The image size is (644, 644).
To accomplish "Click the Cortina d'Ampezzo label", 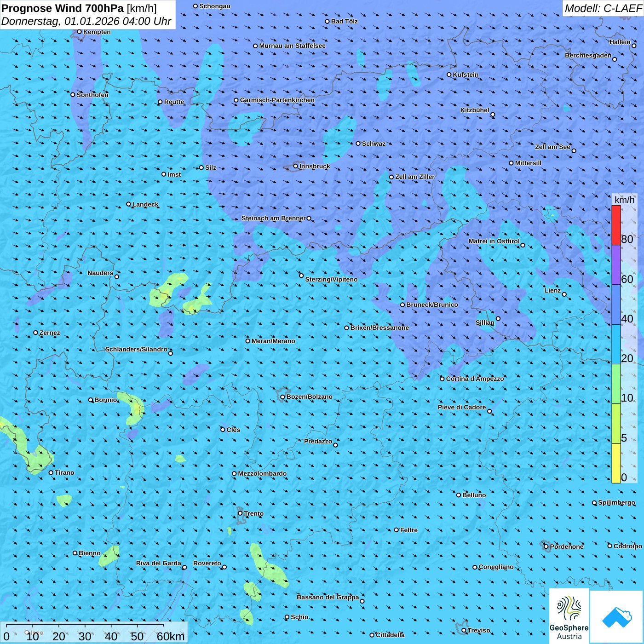I will click(475, 379).
